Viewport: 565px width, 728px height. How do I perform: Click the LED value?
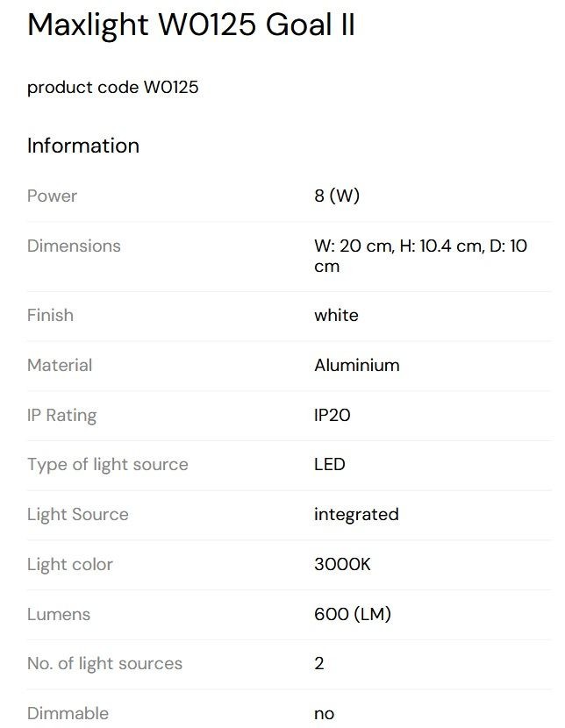tap(329, 464)
